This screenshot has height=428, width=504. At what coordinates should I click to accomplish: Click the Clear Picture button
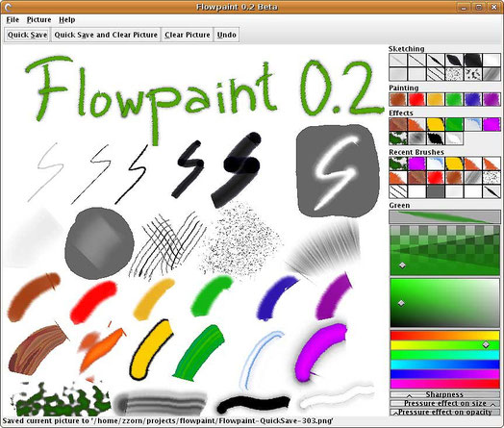tap(188, 35)
